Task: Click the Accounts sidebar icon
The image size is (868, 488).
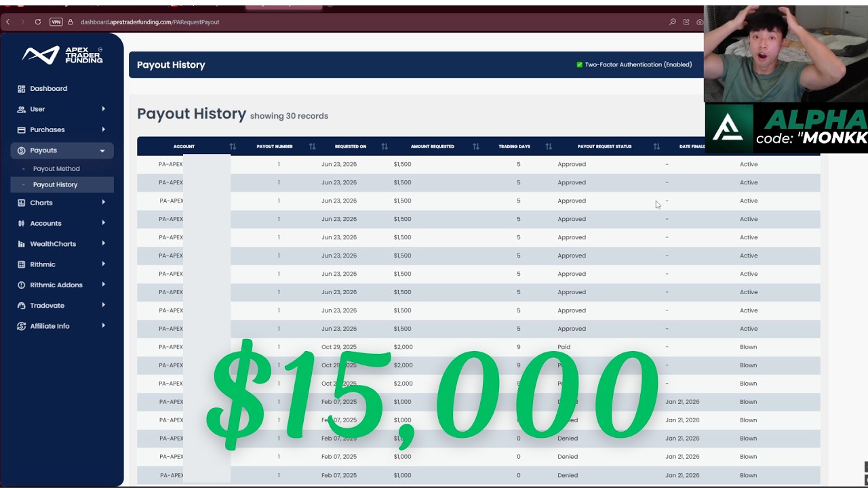Action: point(21,223)
